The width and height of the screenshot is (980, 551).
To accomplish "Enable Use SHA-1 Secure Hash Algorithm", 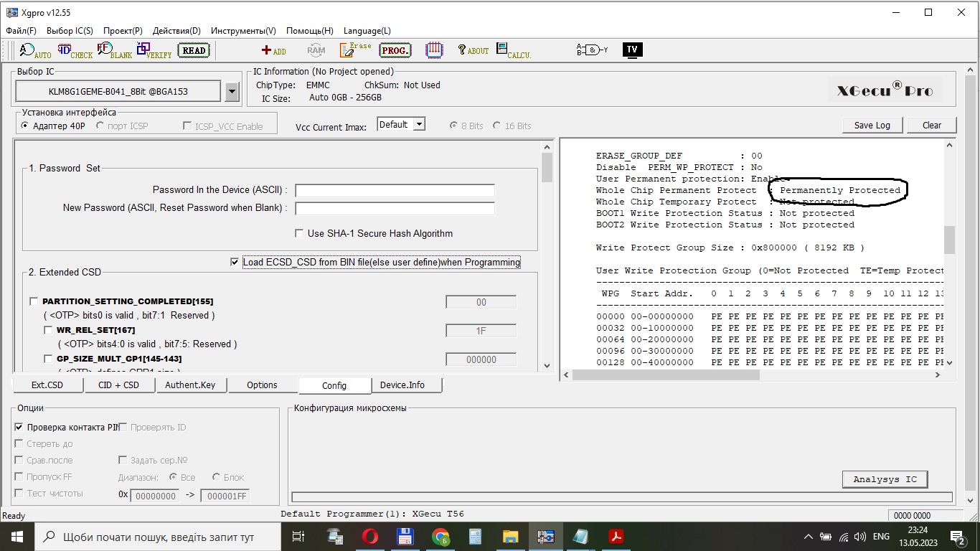I will point(300,233).
